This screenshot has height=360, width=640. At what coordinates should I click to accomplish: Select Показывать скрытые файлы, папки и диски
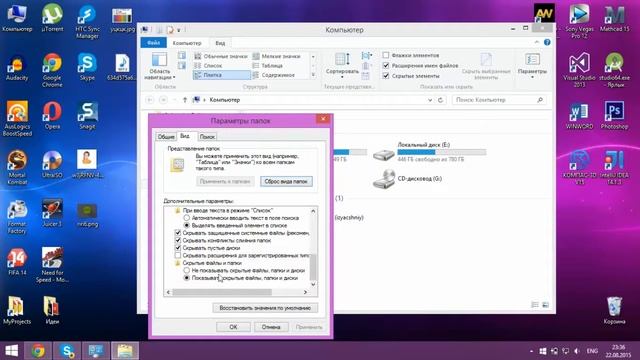[x=187, y=278]
